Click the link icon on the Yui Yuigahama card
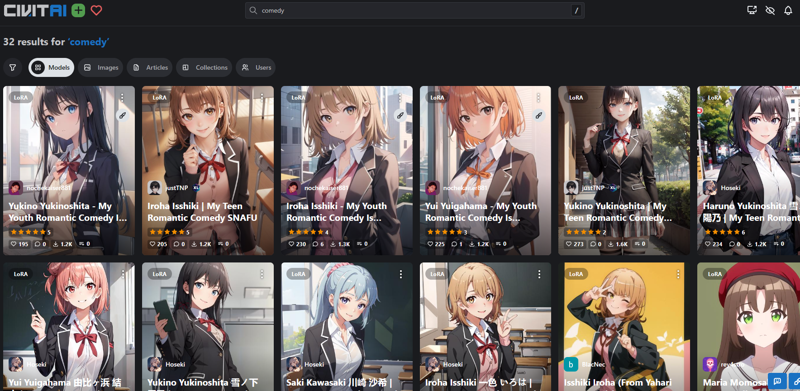 (x=539, y=115)
